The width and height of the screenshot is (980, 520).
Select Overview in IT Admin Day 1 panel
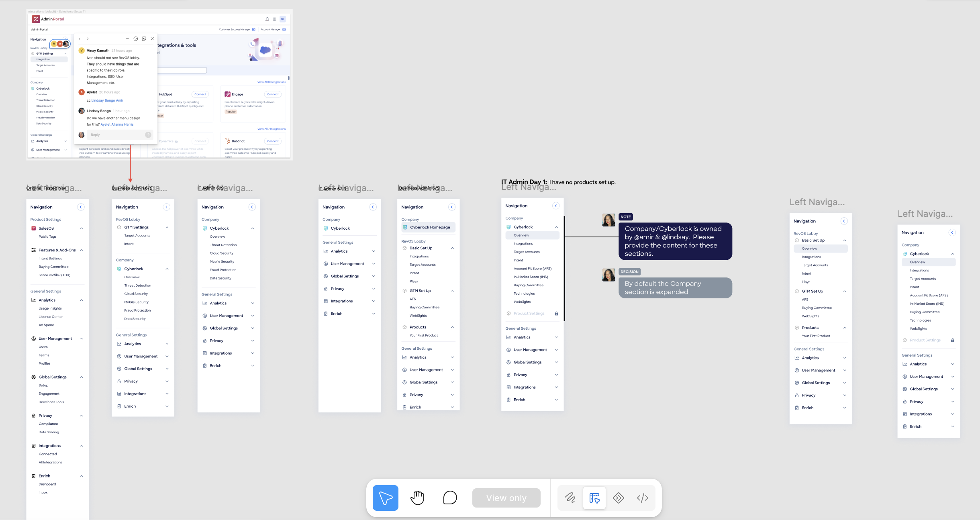tap(532, 235)
